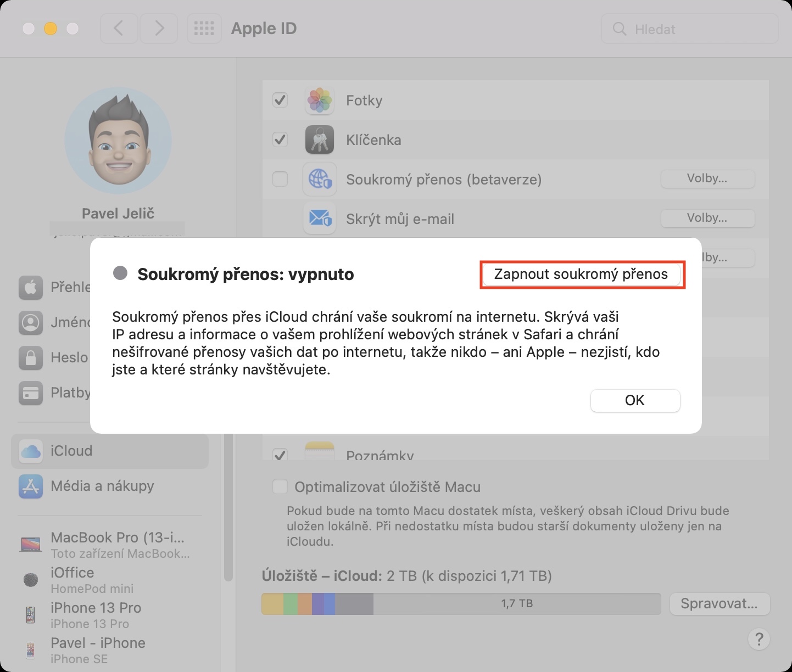Screen dimensions: 792x672
Task: Click the App Store Média a nákupy icon
Action: coord(31,486)
